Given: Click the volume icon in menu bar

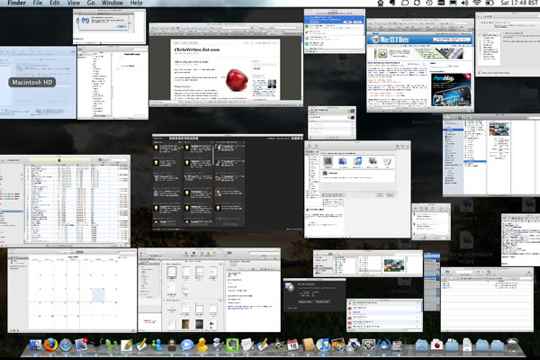Looking at the screenshot, I should [465, 3].
